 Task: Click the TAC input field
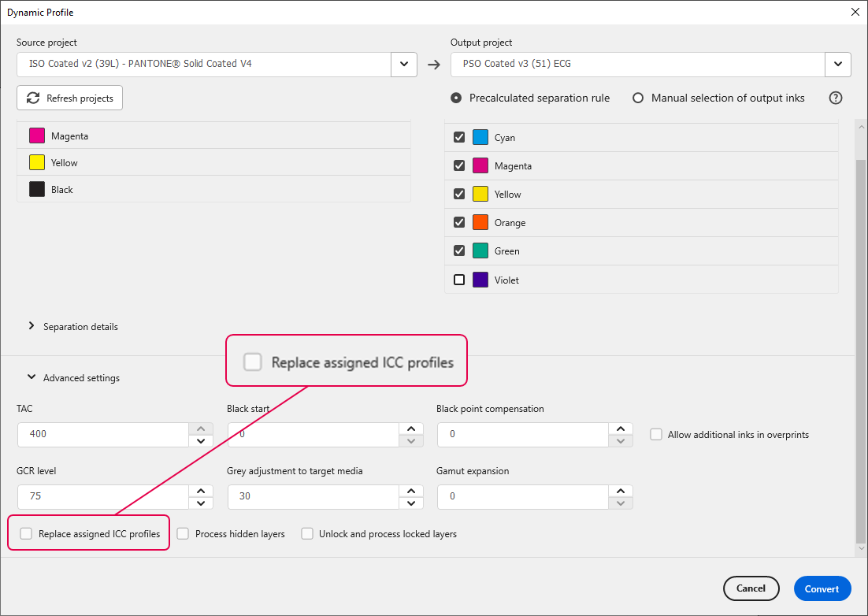(x=103, y=435)
